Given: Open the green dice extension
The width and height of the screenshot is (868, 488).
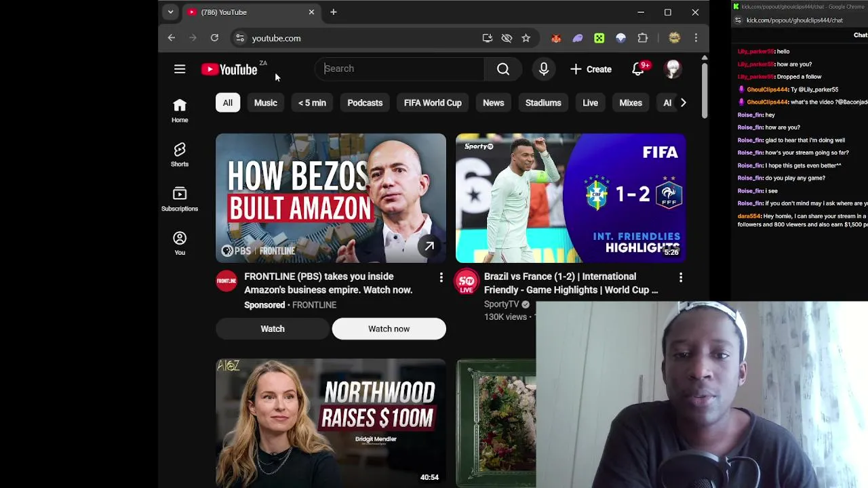Looking at the screenshot, I should click(x=599, y=38).
